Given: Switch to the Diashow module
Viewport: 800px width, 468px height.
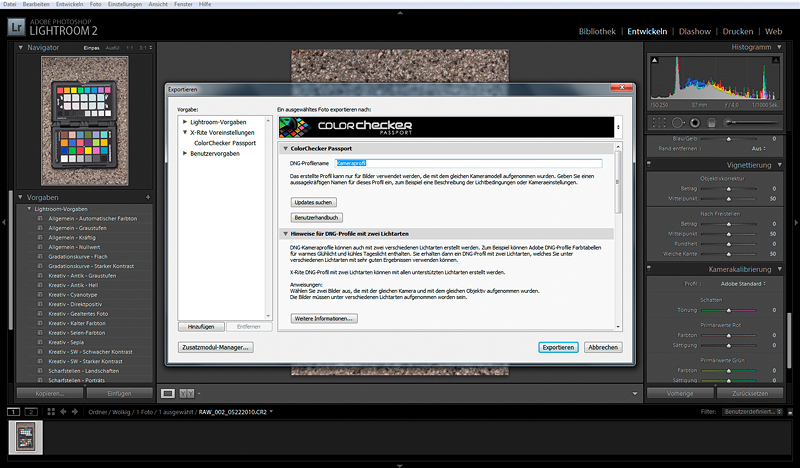Looking at the screenshot, I should (694, 31).
